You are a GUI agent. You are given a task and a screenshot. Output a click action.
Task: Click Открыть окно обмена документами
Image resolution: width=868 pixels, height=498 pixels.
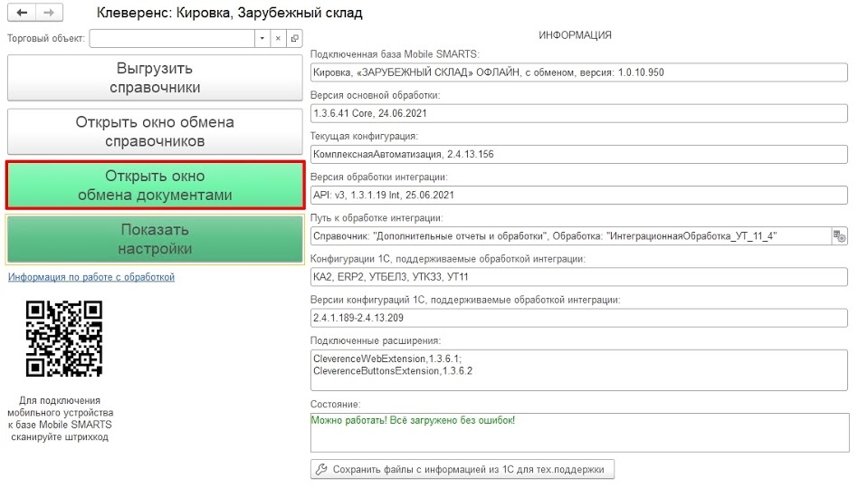point(155,185)
